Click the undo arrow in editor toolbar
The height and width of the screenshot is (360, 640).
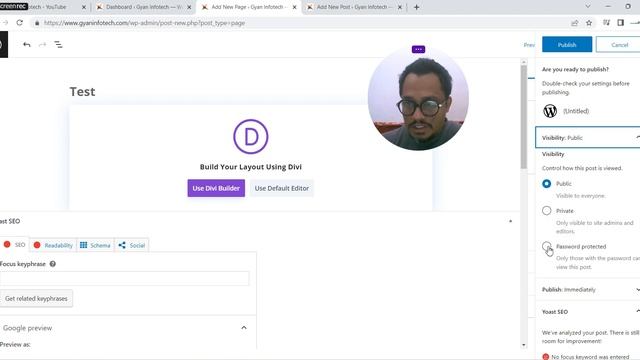point(27,44)
